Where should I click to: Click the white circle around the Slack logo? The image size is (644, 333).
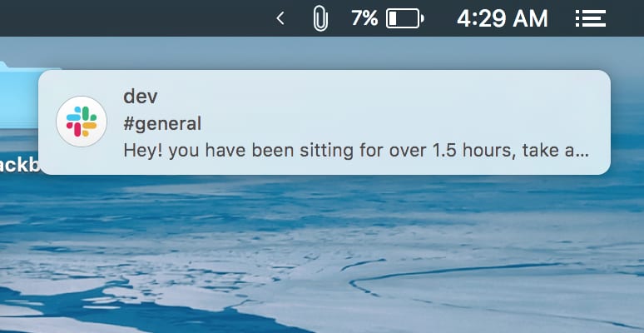(x=82, y=122)
